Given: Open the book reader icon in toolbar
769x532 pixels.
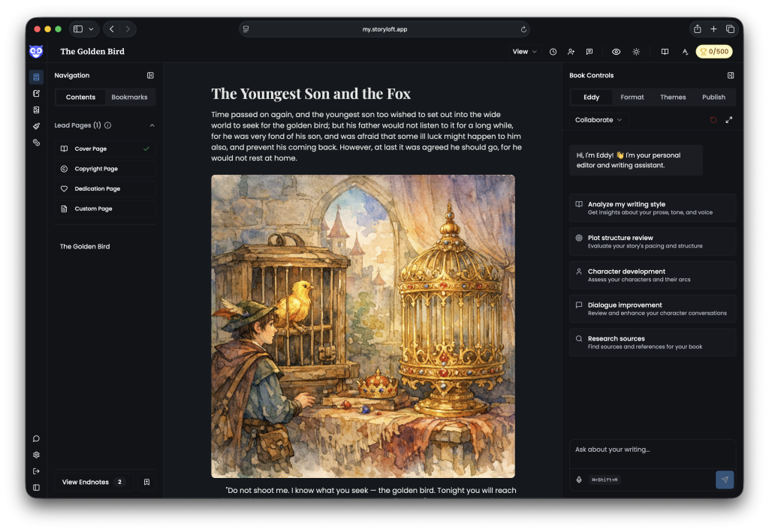Looking at the screenshot, I should pos(665,52).
